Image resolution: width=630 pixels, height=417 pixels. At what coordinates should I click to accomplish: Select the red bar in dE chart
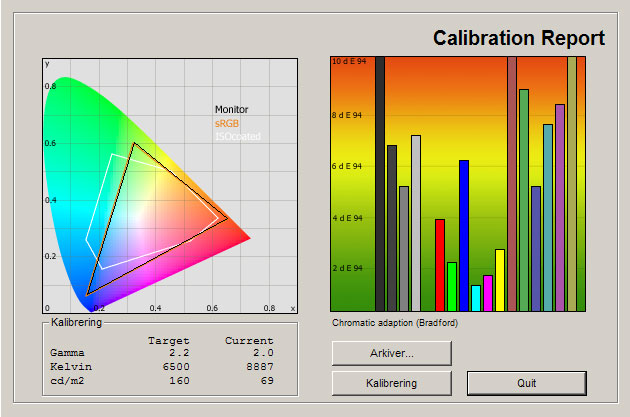pyautogui.click(x=440, y=265)
